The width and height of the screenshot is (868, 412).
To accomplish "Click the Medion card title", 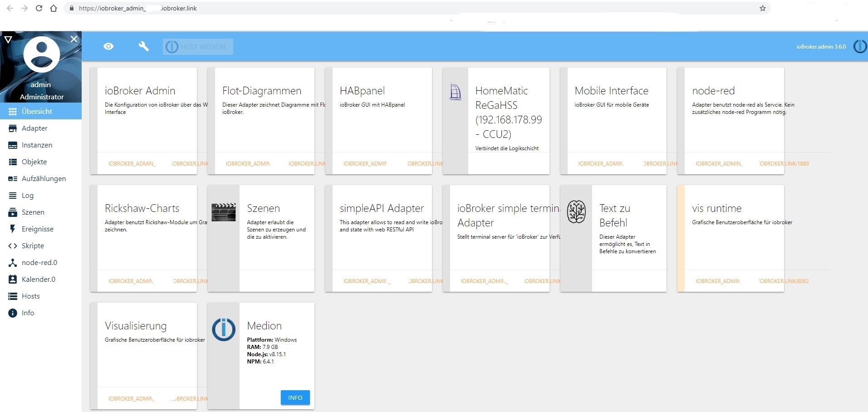I will (265, 326).
